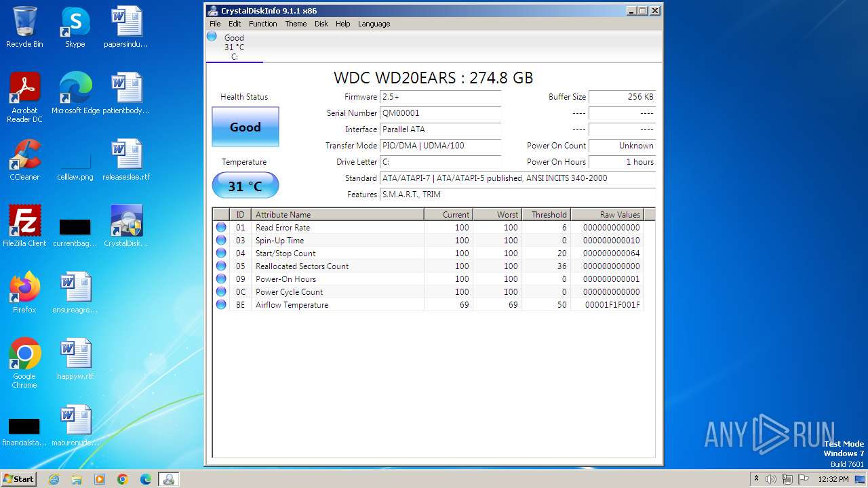Screen dimensions: 868x488
Task: Click the disk status orb above the Good label
Action: click(212, 36)
